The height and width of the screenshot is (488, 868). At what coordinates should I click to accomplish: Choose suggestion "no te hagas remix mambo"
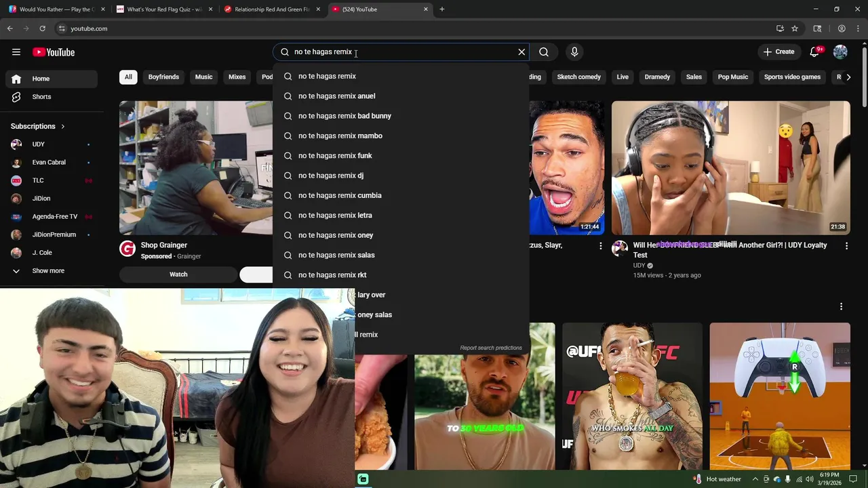(401, 136)
